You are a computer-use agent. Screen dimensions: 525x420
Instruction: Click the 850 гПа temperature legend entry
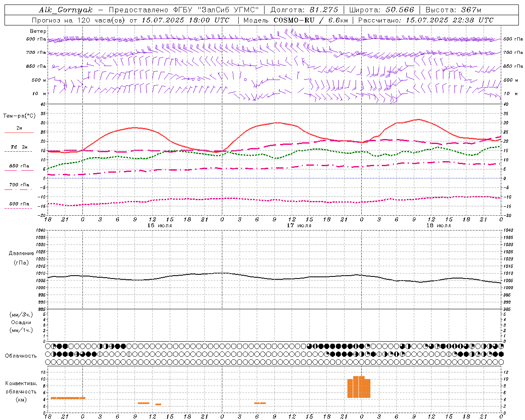[19, 166]
